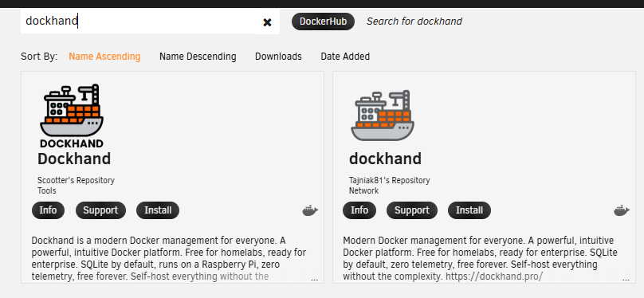644x298 pixels.
Task: Open Info for Tajniak81's dockhand
Action: [359, 210]
